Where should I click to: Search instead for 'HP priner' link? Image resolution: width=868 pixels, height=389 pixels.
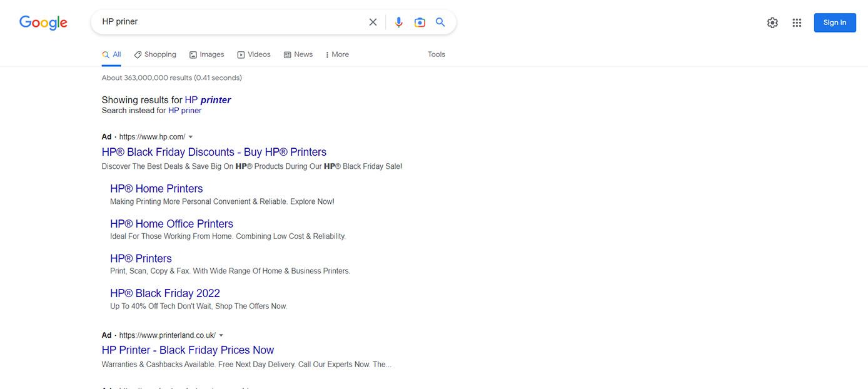(x=184, y=111)
